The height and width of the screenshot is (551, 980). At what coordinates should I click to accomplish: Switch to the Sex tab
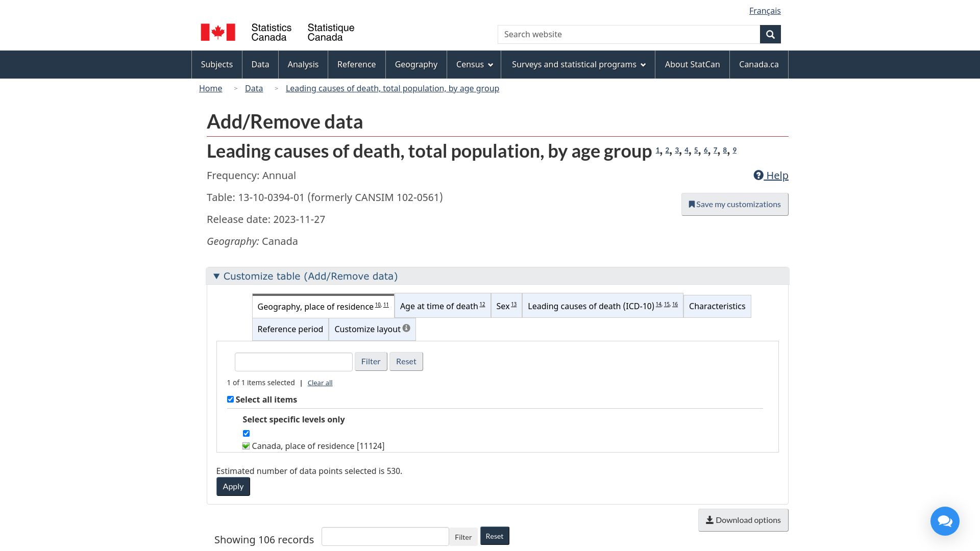pos(506,306)
